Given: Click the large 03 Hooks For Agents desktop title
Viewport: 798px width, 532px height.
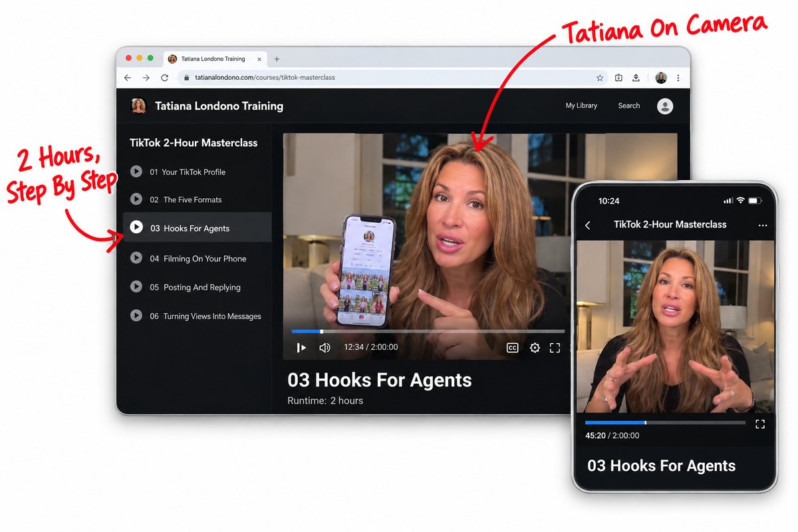Looking at the screenshot, I should 380,380.
